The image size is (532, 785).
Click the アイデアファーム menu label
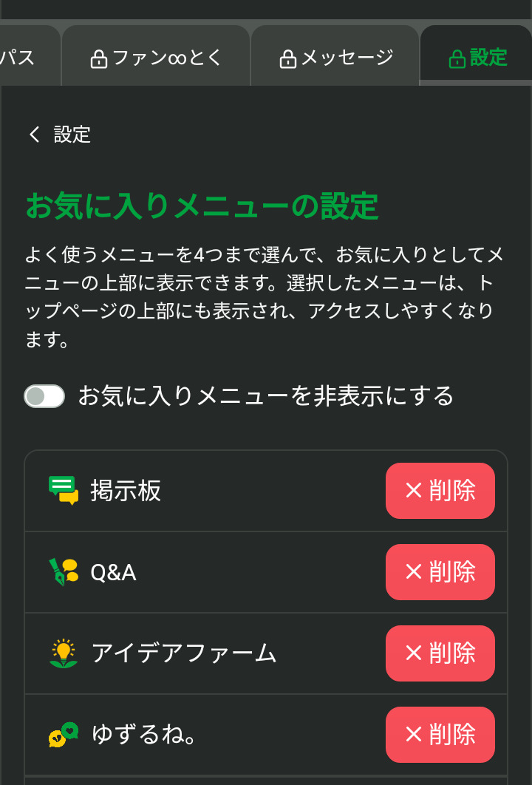tap(183, 653)
